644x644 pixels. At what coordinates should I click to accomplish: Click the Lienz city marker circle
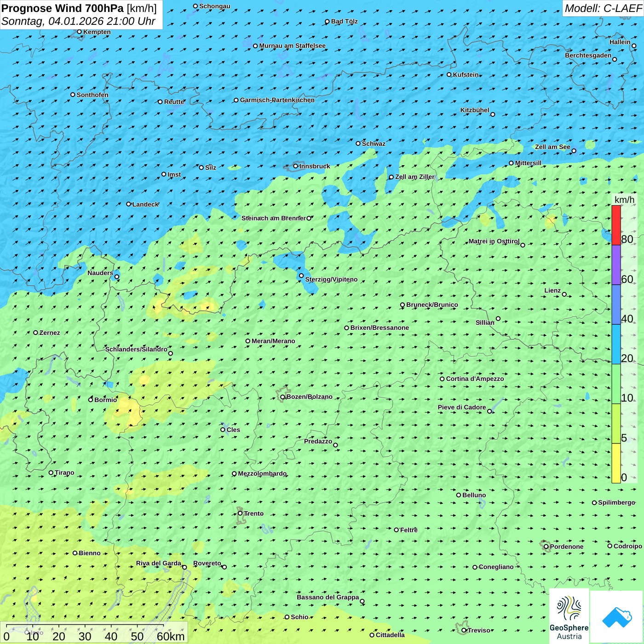point(564,294)
